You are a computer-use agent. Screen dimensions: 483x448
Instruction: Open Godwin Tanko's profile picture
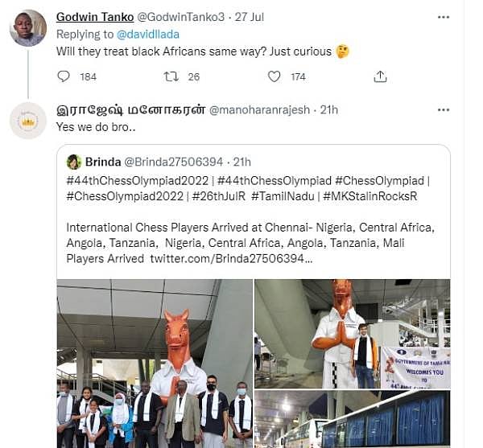tap(28, 28)
